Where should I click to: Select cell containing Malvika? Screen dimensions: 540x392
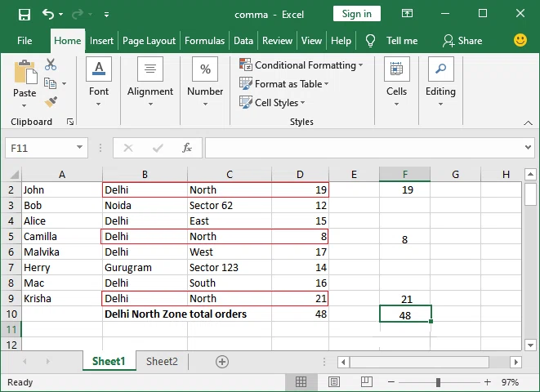[x=62, y=252]
